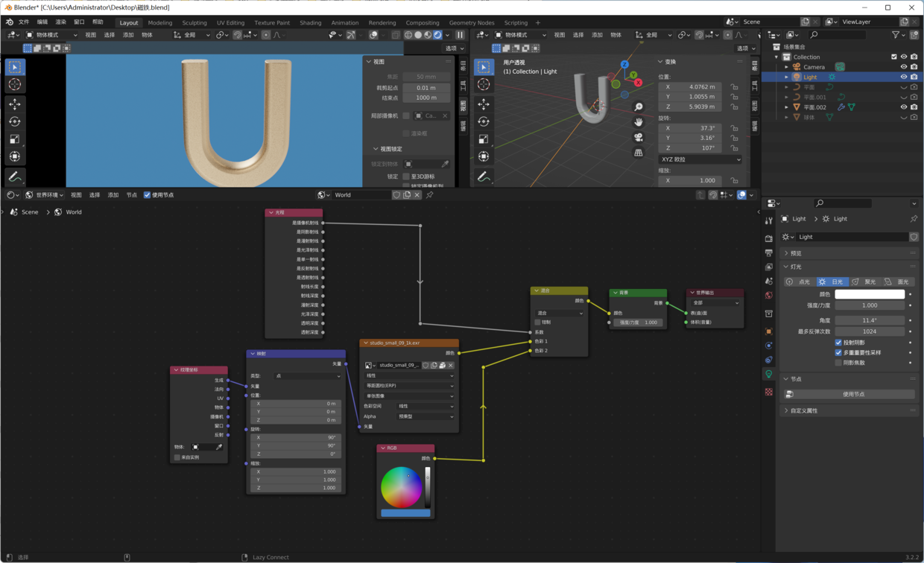Open the Object Data light bulb tab
The image size is (924, 563).
pyautogui.click(x=769, y=375)
